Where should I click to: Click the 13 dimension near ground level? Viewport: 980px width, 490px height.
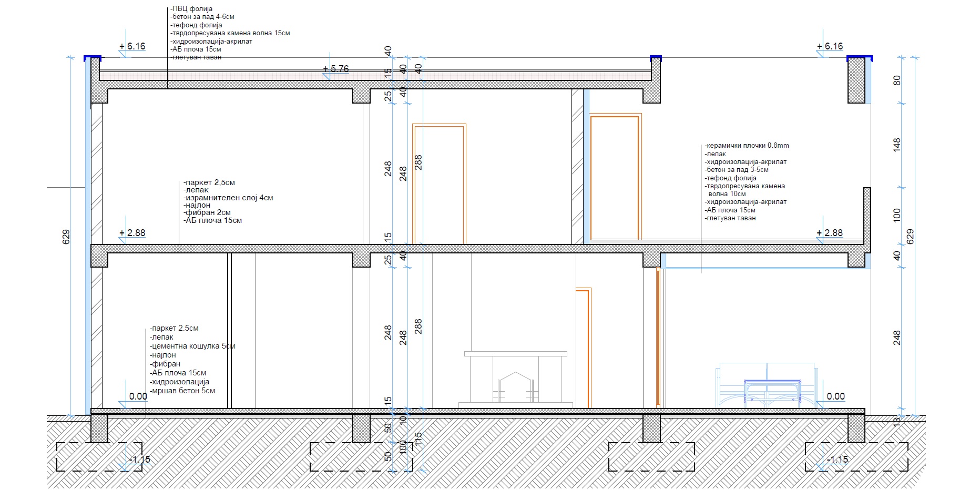click(x=897, y=421)
